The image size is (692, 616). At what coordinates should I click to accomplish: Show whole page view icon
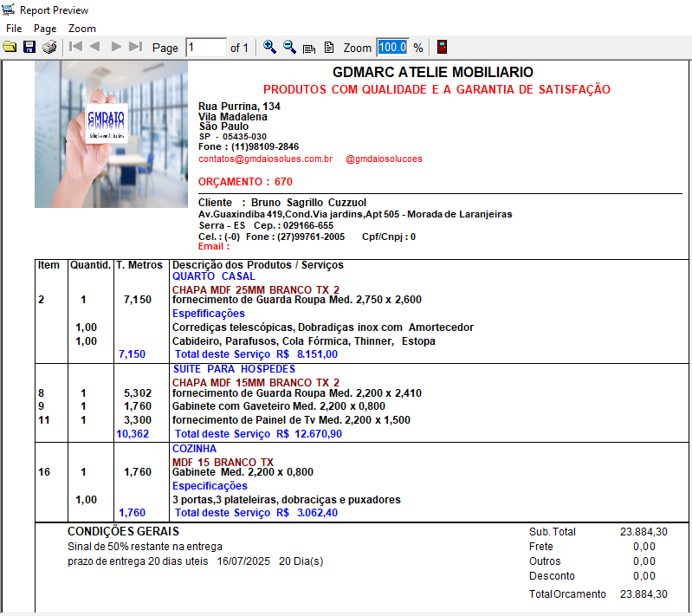tap(329, 48)
